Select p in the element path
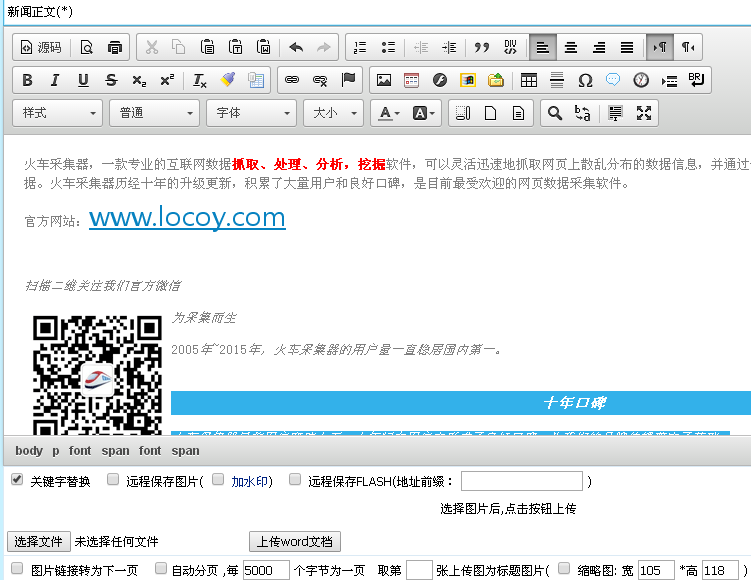 [x=56, y=451]
